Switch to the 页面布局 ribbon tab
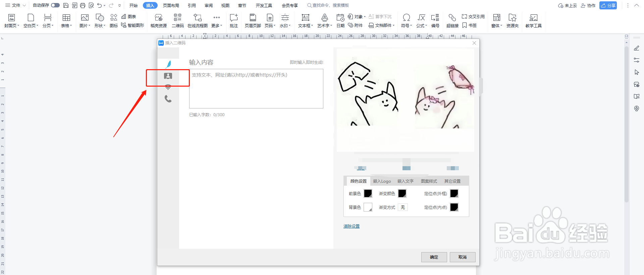 [x=171, y=5]
